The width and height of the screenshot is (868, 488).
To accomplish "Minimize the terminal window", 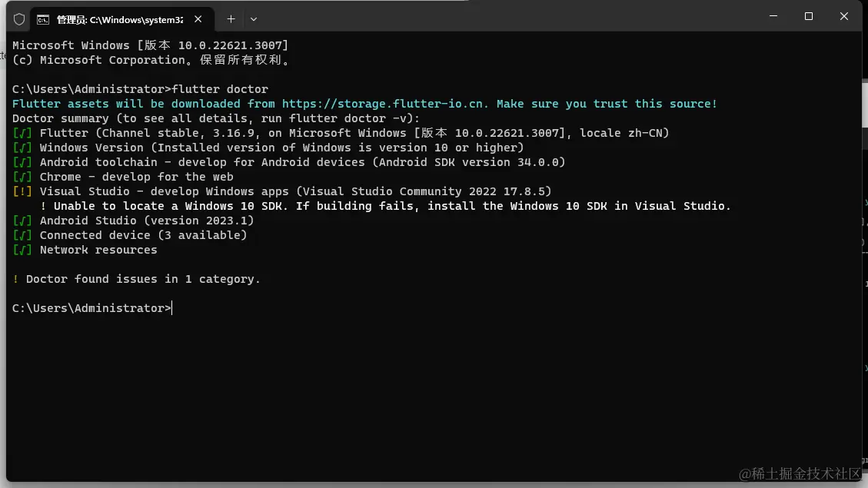I will [x=773, y=16].
